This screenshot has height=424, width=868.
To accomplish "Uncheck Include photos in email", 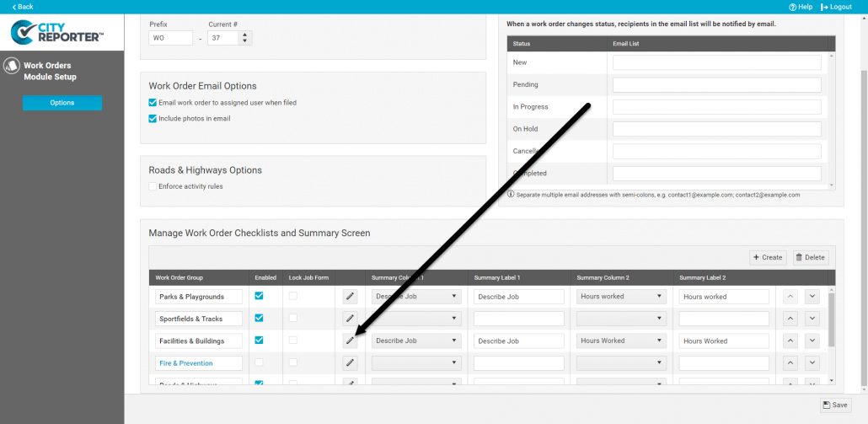I will click(x=153, y=119).
